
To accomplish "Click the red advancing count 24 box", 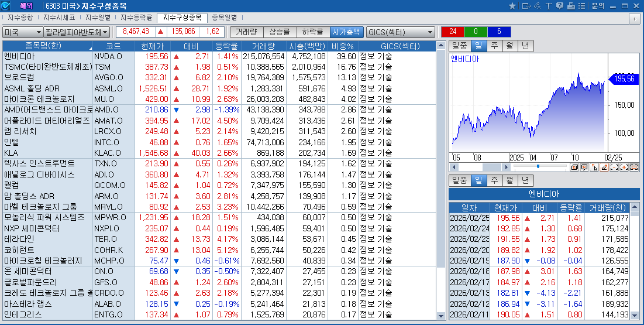I will click(453, 32).
